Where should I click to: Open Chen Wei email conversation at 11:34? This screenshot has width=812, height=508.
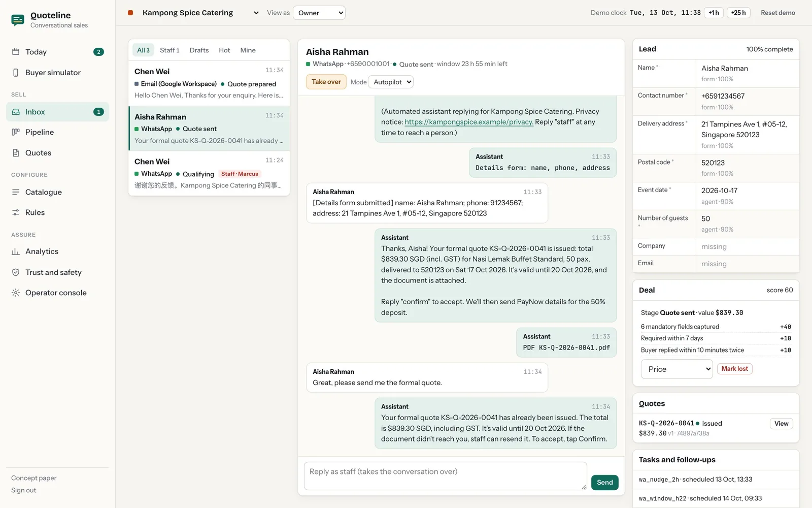tap(209, 83)
